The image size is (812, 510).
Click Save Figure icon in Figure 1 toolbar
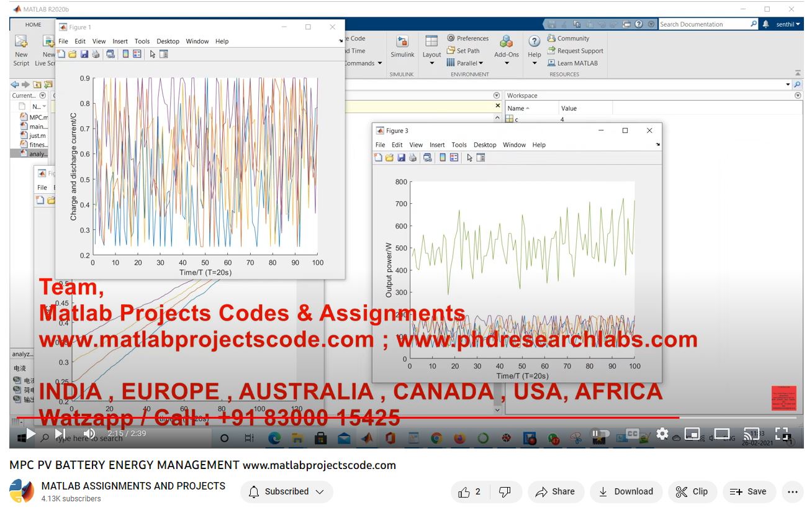click(84, 54)
